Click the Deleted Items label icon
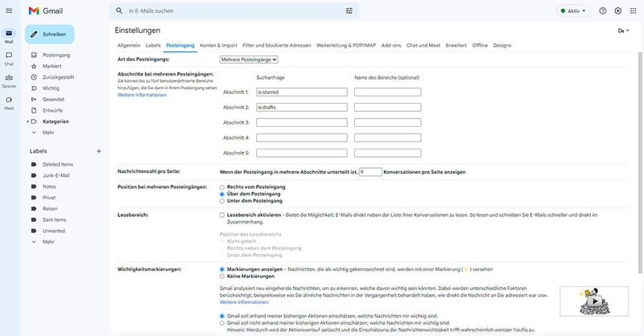The image size is (644, 336). pyautogui.click(x=34, y=165)
